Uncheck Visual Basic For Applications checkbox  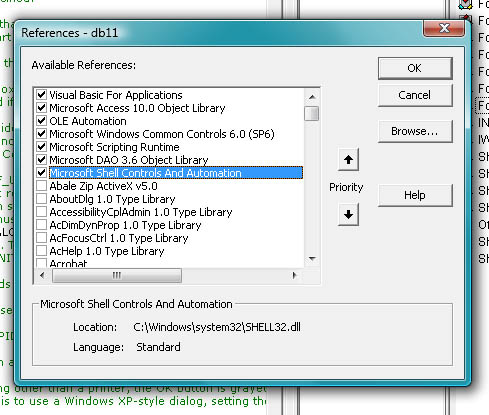(x=41, y=95)
